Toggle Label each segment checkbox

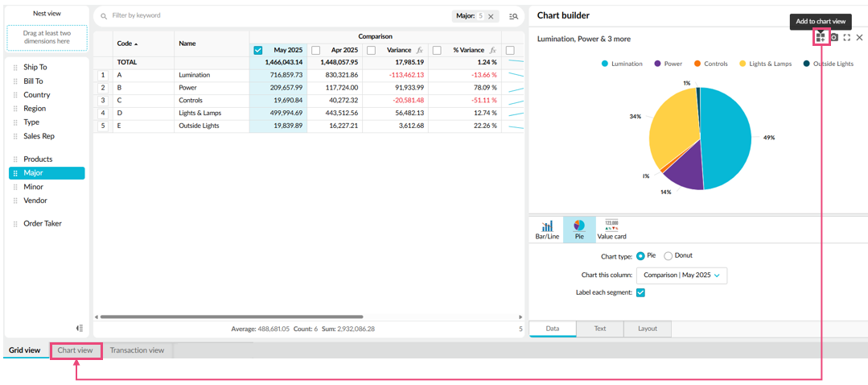coord(640,292)
